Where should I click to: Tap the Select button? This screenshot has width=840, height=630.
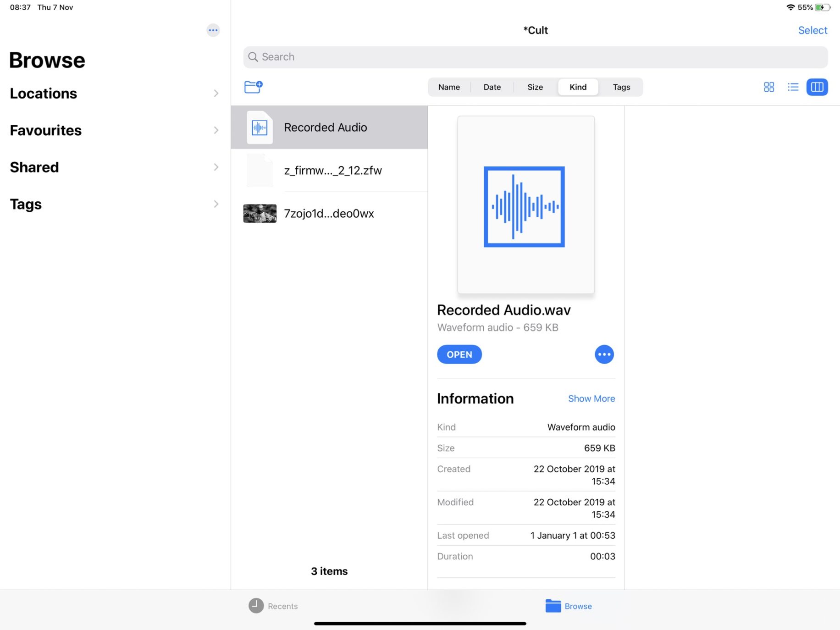[812, 30]
